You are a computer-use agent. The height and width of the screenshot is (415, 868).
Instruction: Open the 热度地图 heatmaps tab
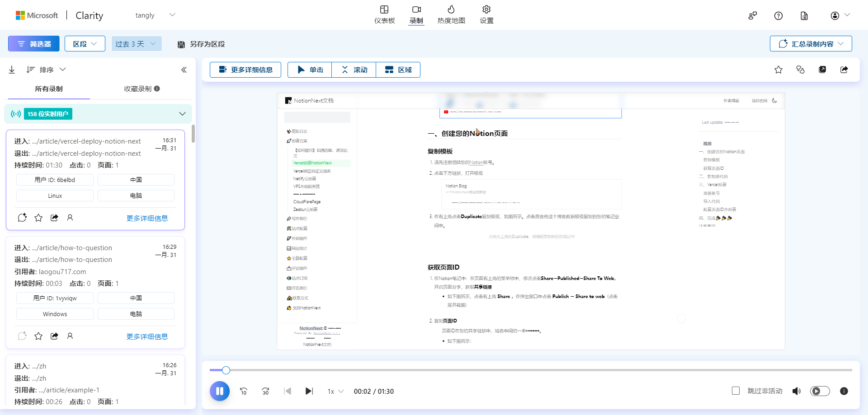tap(451, 15)
